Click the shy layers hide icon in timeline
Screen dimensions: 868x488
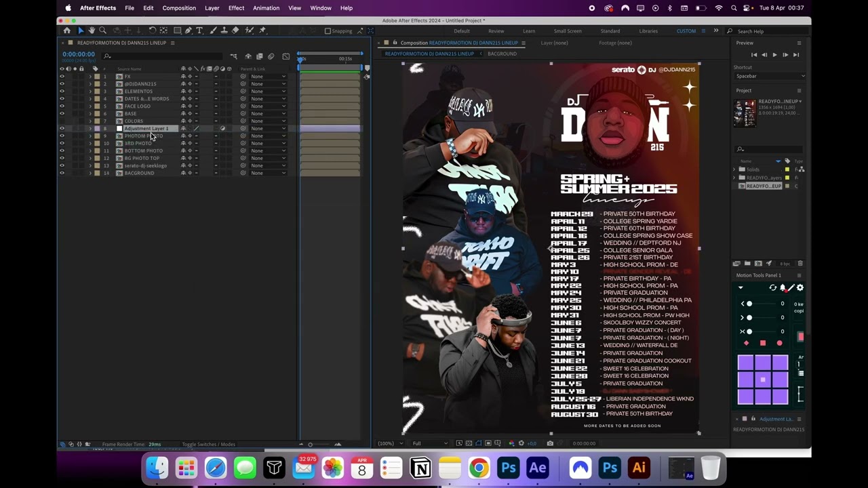[248, 56]
